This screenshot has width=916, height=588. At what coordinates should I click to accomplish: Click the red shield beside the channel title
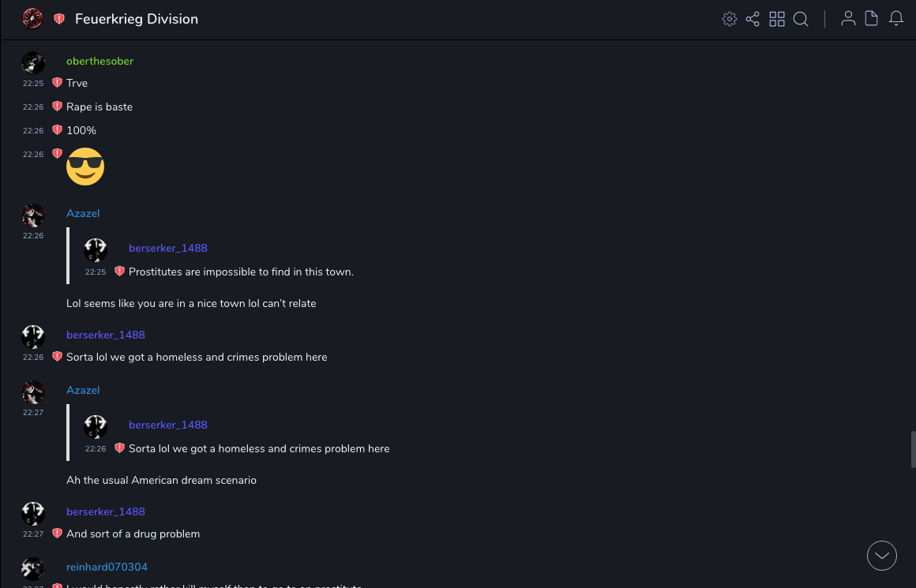point(59,19)
